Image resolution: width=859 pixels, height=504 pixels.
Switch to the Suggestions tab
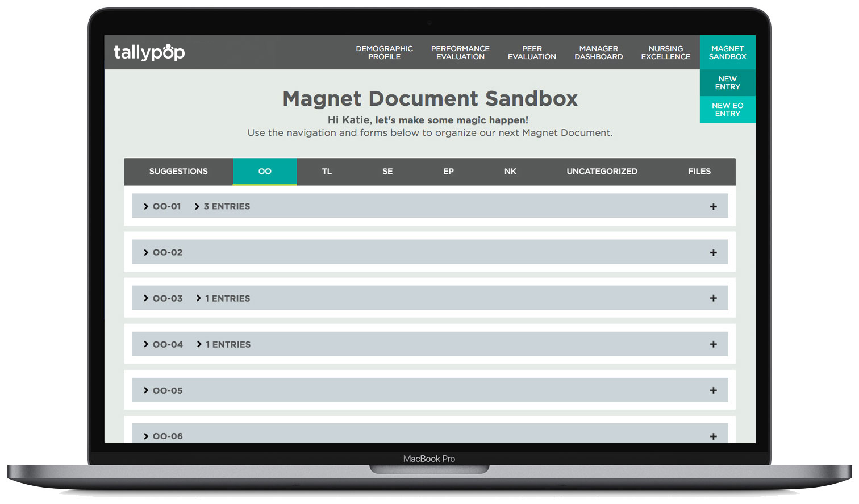coord(178,172)
